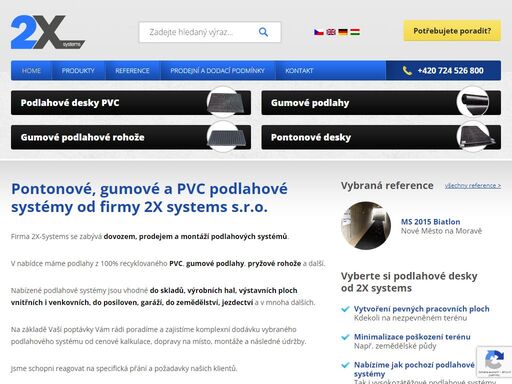Click 'Vyberte si podlahové desky' heading
Screen dimensions: 512x384
click(x=409, y=282)
